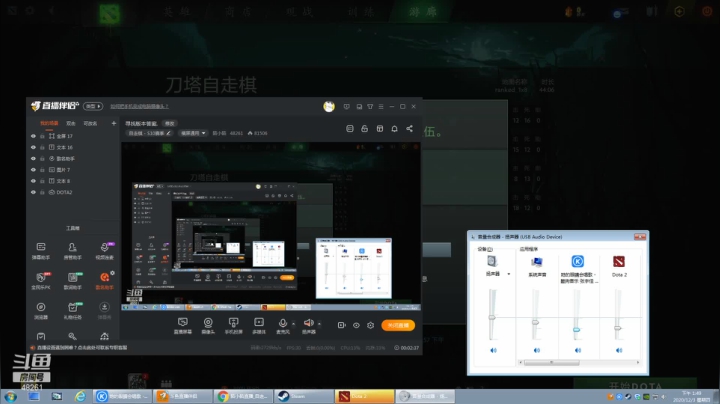720x404 pixels.
Task: Hide the DOTA2 layer
Action: click(33, 192)
